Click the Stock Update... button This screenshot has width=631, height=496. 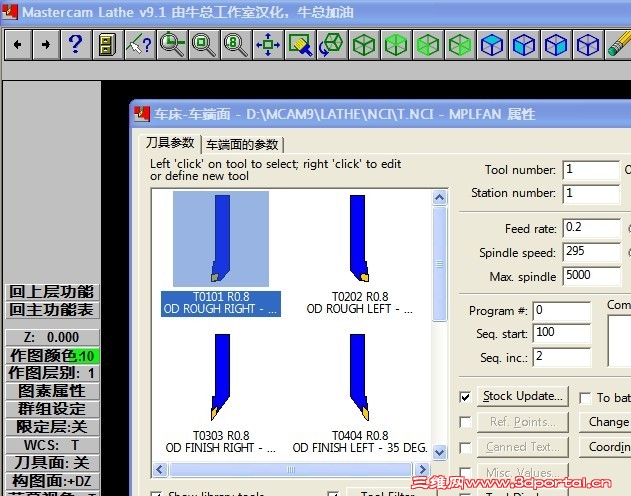pyautogui.click(x=523, y=396)
